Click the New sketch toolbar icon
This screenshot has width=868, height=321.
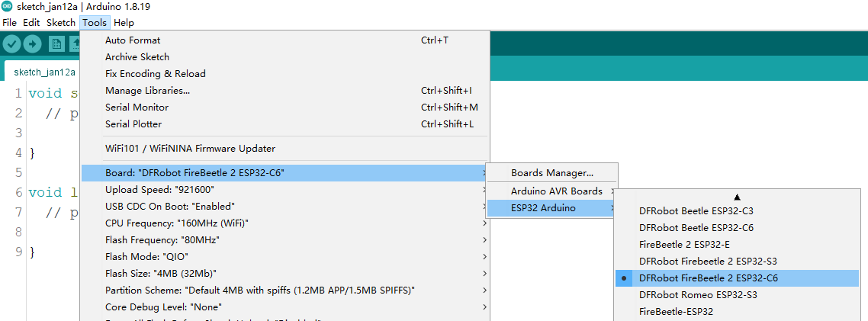pos(56,44)
